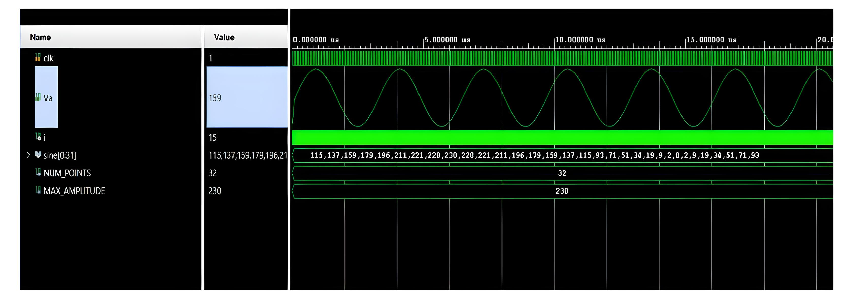Image resolution: width=868 pixels, height=295 pixels.
Task: Click the MAX_AMPLITUDE constant icon
Action: click(38, 191)
